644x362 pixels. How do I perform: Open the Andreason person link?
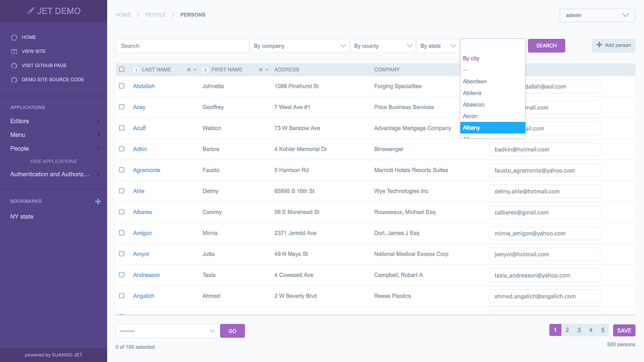click(146, 275)
